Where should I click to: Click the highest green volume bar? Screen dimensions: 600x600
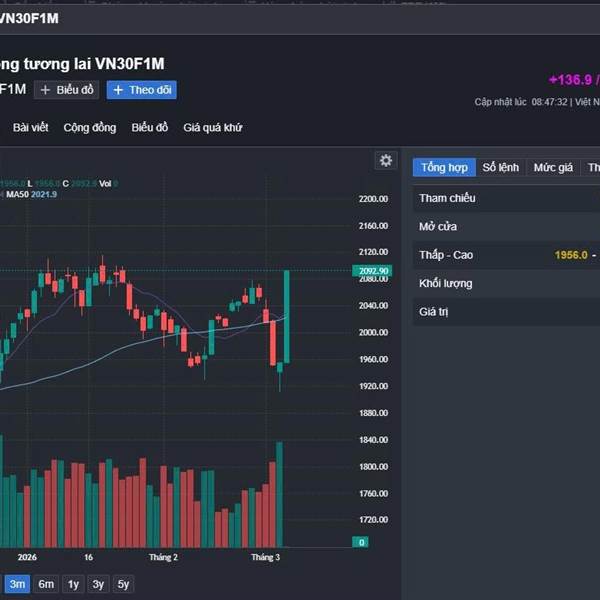click(x=280, y=494)
